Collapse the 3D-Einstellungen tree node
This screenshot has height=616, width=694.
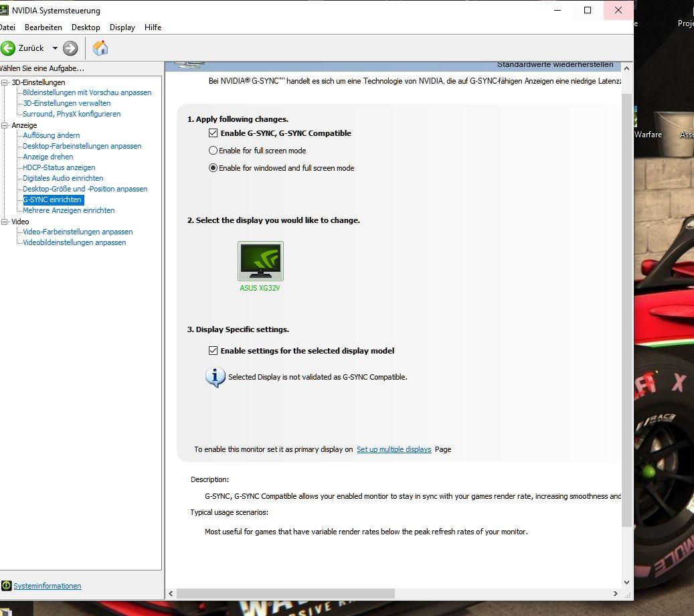[5, 82]
